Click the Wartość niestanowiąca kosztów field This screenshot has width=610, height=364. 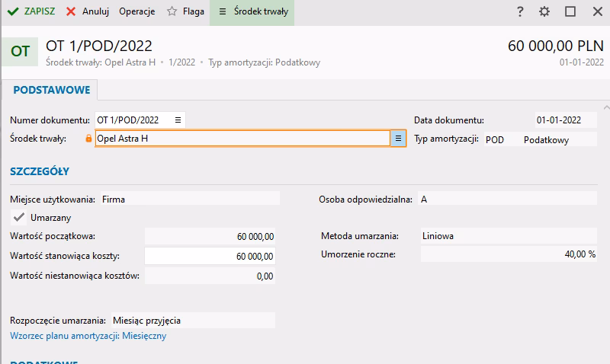coord(210,276)
